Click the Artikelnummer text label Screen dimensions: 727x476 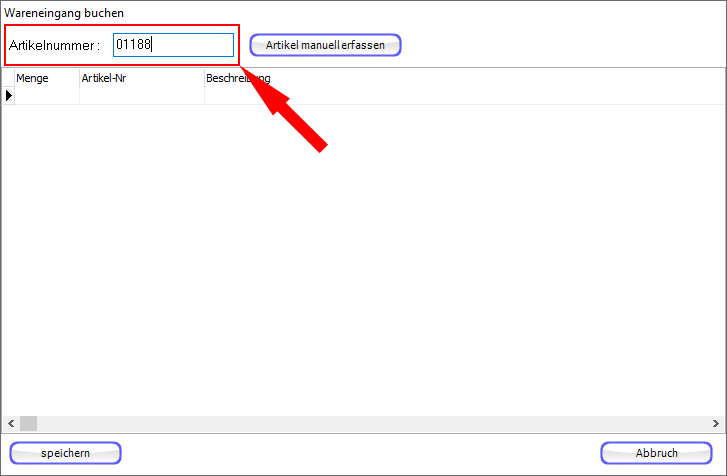[x=54, y=46]
